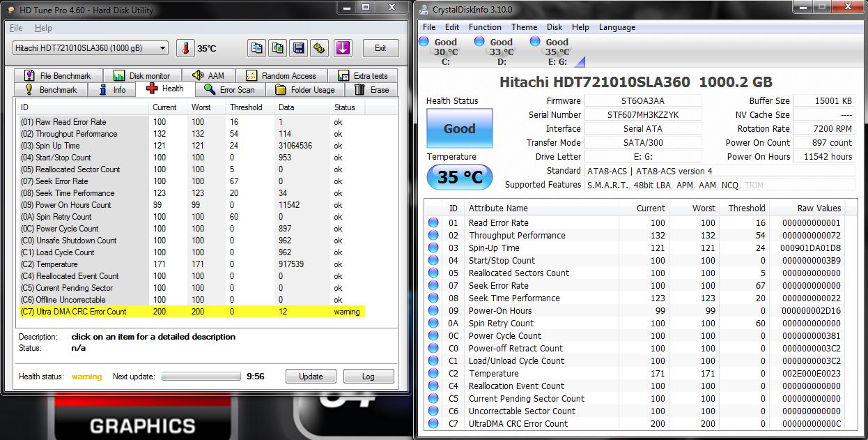Open the Function menu in CrystalDiskInfo
868x440 pixels.
click(485, 27)
